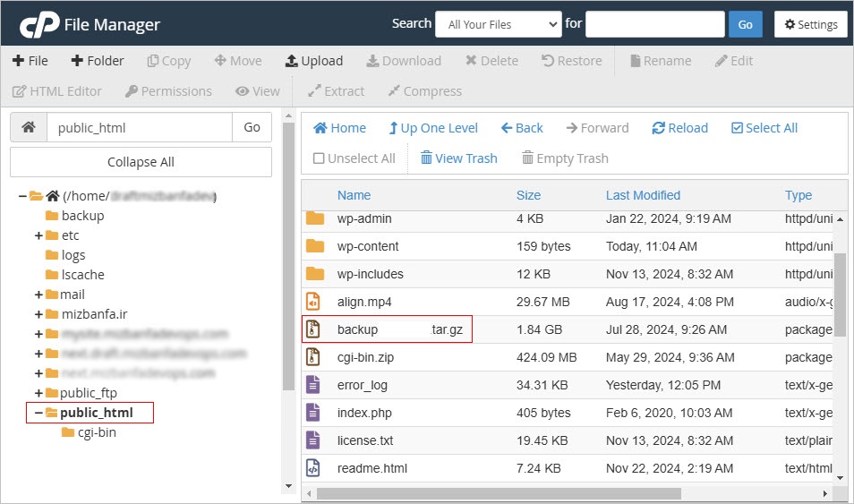Viewport: 854px width, 504px height.
Task: Collapse the public_html tree node
Action: (38, 413)
